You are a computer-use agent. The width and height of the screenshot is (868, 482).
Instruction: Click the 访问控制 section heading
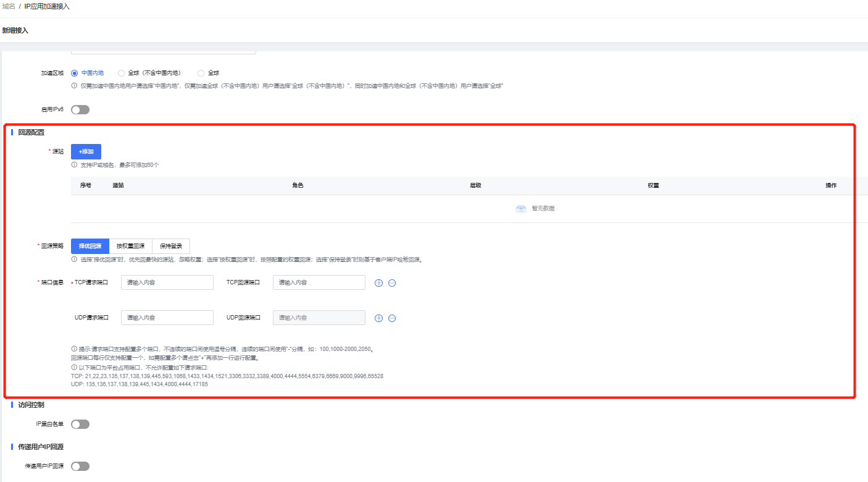point(31,405)
